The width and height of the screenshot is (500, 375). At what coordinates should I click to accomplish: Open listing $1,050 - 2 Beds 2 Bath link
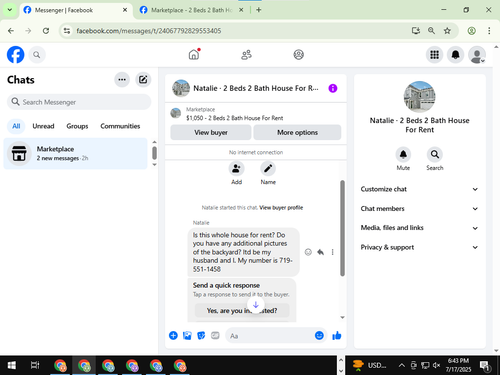[x=234, y=118]
